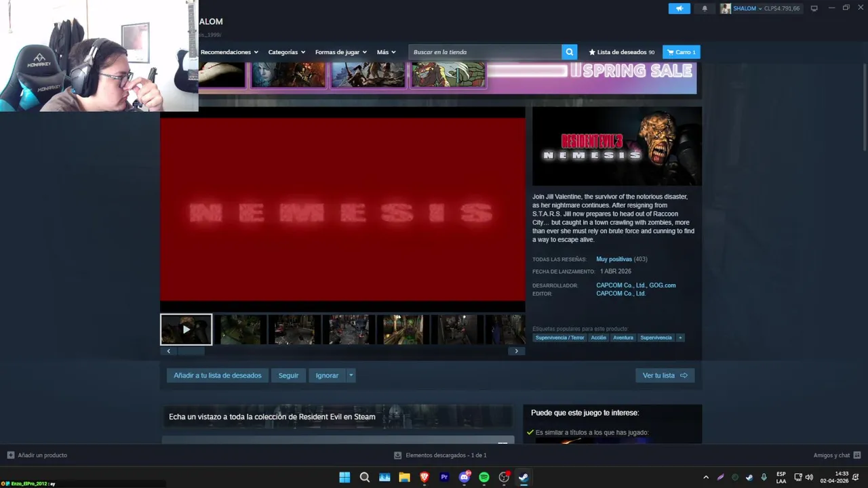
Task: Open Windows taskbar search
Action: click(x=365, y=477)
